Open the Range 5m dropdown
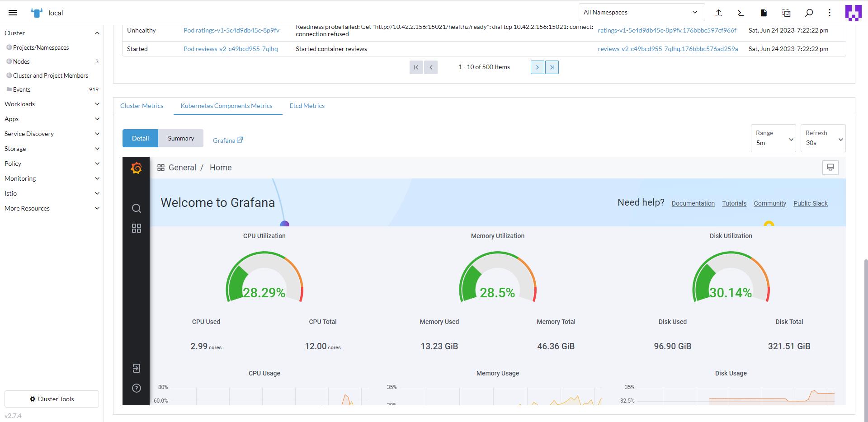 (x=773, y=138)
